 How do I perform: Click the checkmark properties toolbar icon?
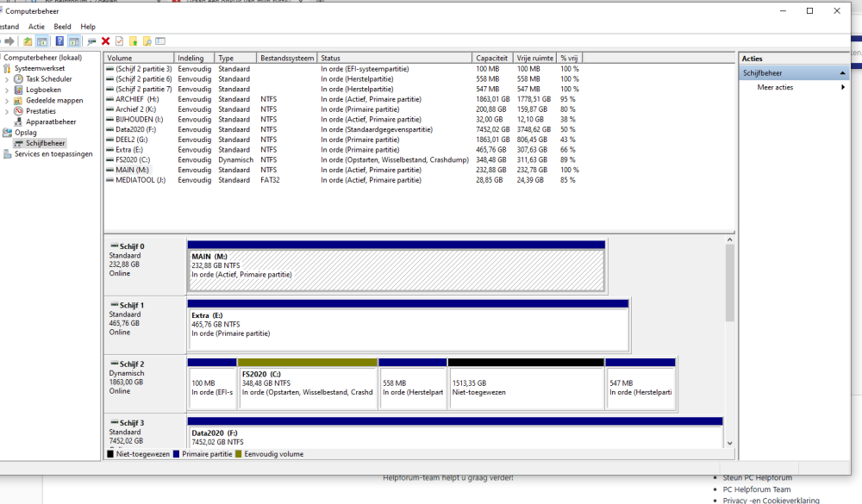119,40
